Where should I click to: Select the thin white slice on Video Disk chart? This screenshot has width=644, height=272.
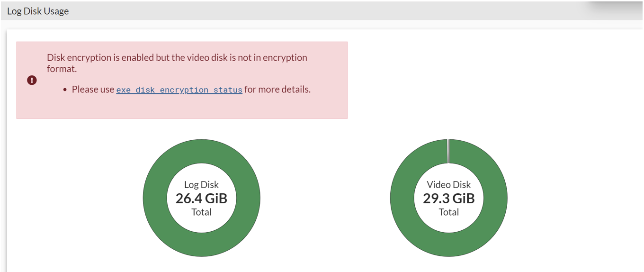tap(448, 151)
